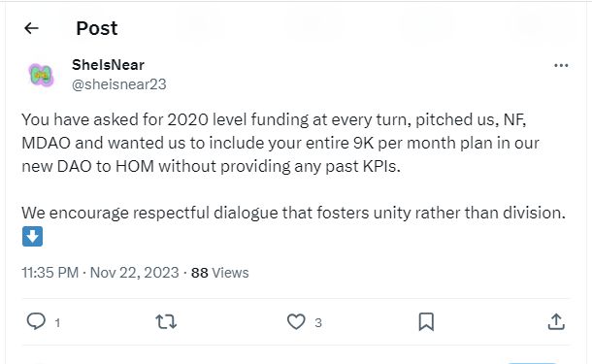592x364 pixels.
Task: Click the like count of 3
Action: point(318,323)
